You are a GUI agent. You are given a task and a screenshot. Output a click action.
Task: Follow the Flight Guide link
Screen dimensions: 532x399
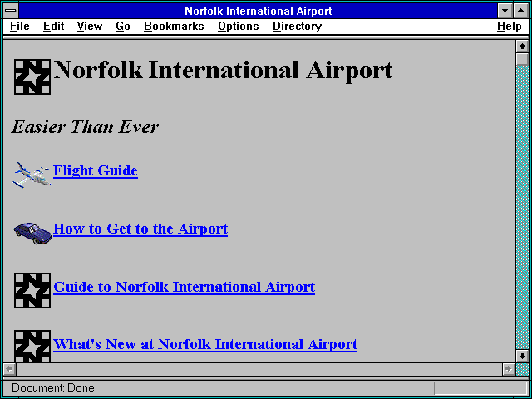96,170
